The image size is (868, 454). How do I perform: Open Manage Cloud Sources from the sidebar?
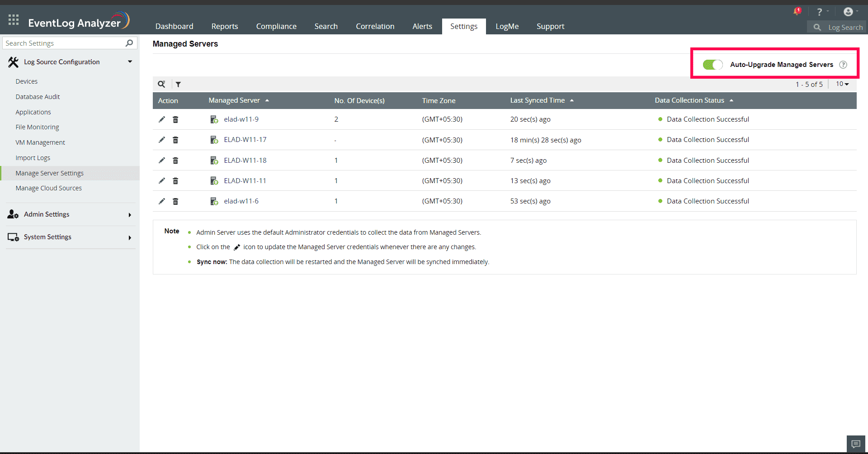[48, 188]
